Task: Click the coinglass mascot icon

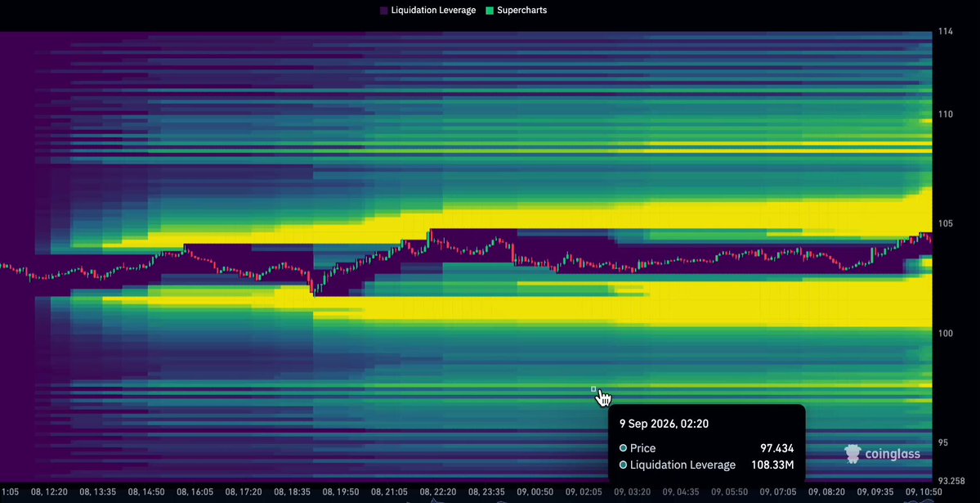Action: (x=852, y=454)
